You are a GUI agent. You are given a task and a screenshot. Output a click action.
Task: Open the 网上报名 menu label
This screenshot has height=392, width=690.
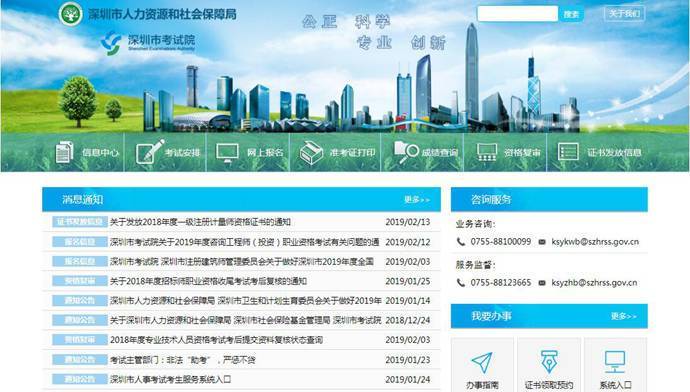(265, 153)
